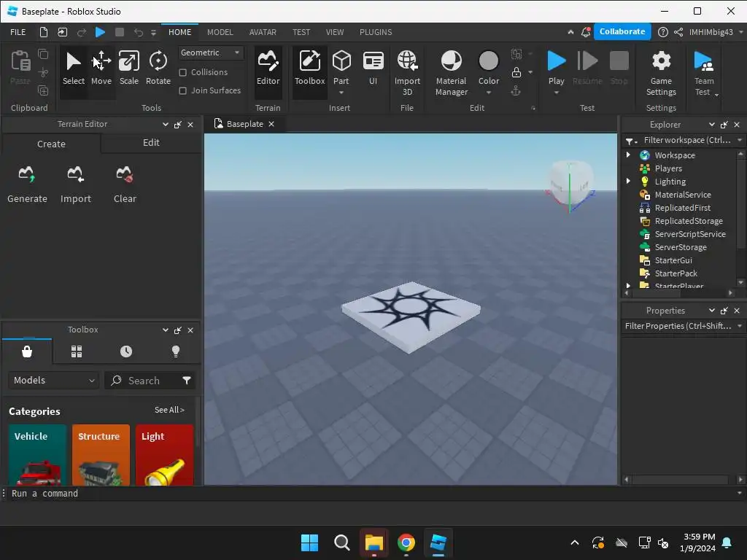The image size is (747, 560).
Task: Switch Terrain Editor to Edit tab
Action: pos(151,142)
